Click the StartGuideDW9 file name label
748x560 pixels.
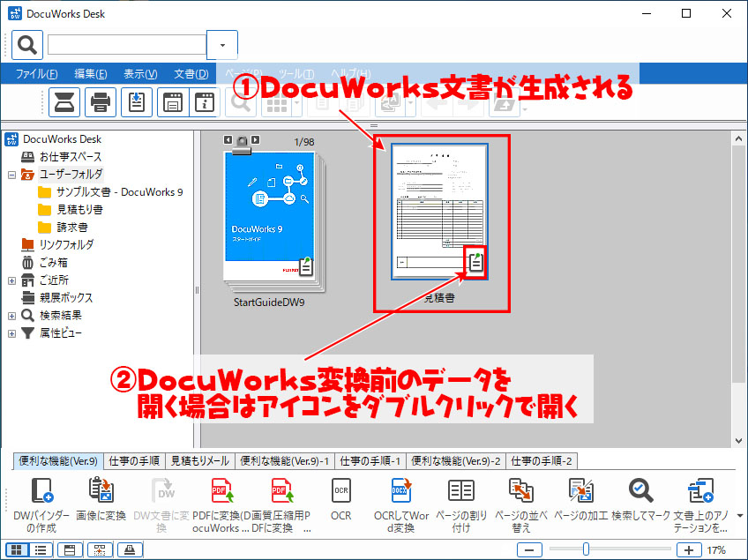coord(269,302)
